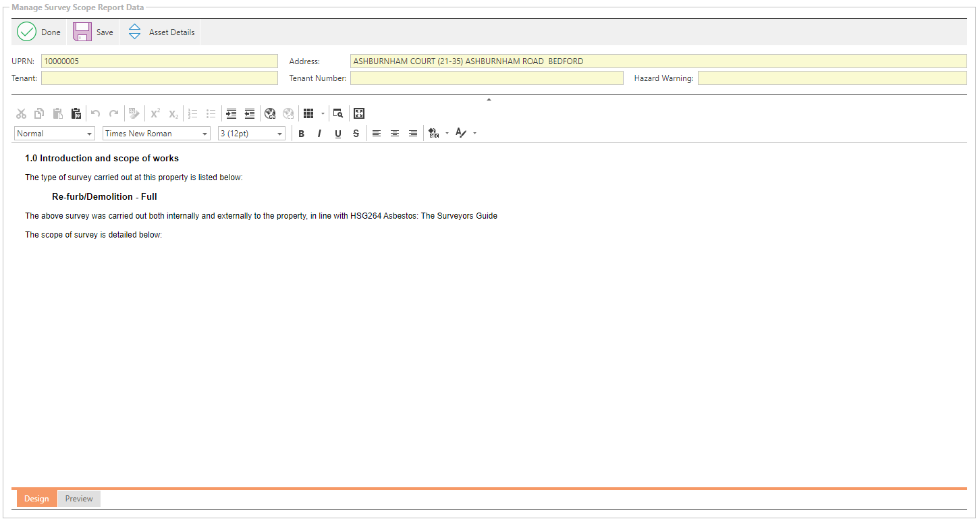Image resolution: width=980 pixels, height=521 pixels.
Task: Click the Paste from Word icon
Action: 76,113
